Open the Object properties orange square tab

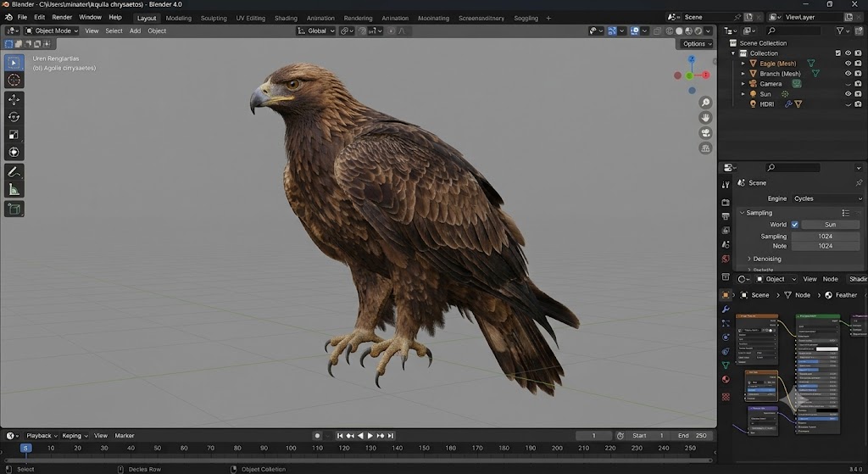pos(726,295)
